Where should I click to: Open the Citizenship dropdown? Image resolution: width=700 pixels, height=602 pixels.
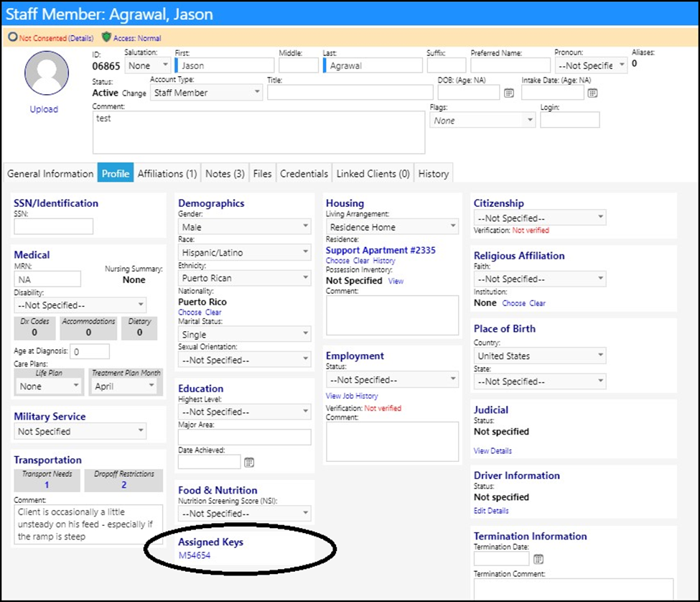point(540,218)
